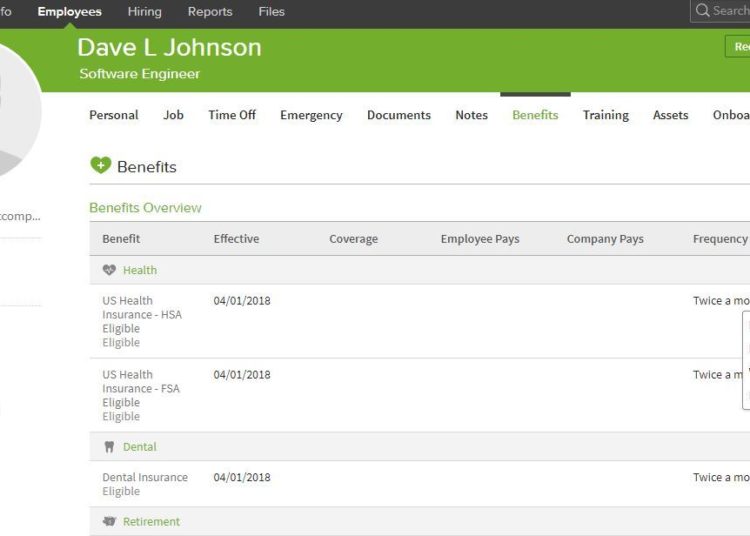Switch to the Personal tab
The width and height of the screenshot is (750, 536).
[x=114, y=115]
